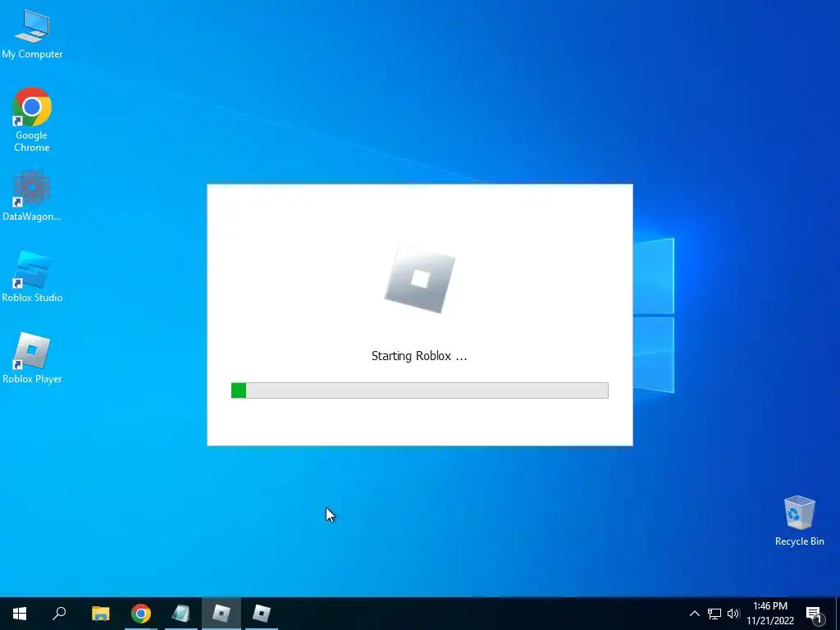Viewport: 840px width, 630px height.
Task: Click the Starting Roblox status text
Action: [419, 356]
